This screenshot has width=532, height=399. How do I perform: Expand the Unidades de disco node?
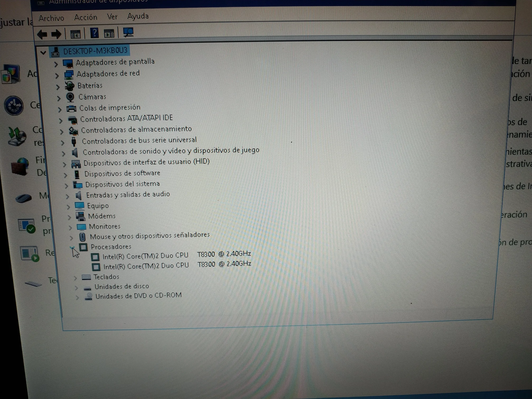[x=76, y=288]
